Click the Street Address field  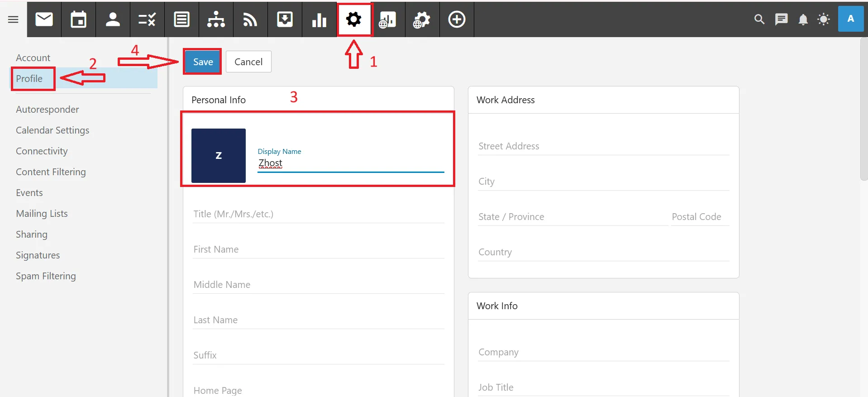pyautogui.click(x=603, y=146)
